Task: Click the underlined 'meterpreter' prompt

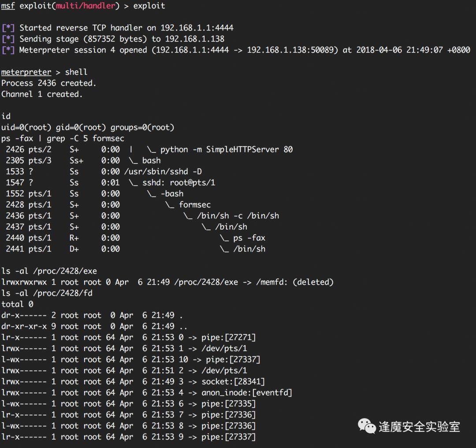Action: (26, 72)
